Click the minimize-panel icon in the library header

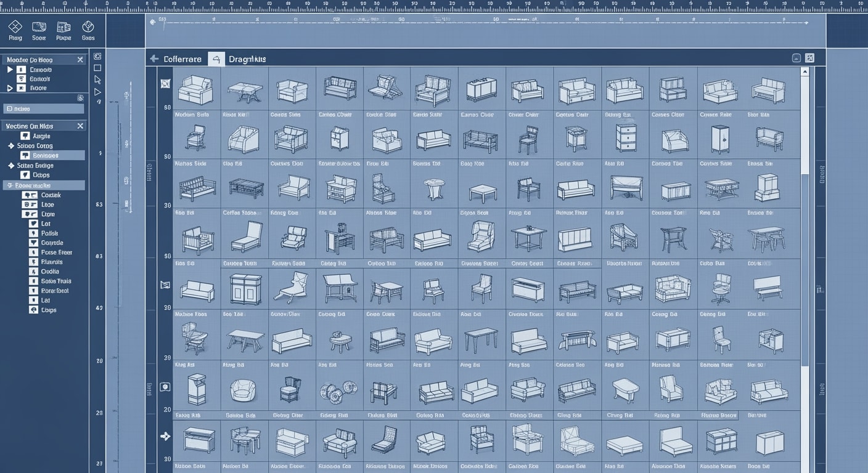click(x=796, y=58)
